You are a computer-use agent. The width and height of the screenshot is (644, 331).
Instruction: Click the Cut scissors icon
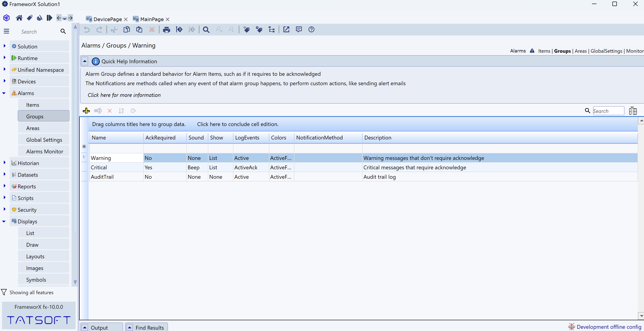click(114, 30)
